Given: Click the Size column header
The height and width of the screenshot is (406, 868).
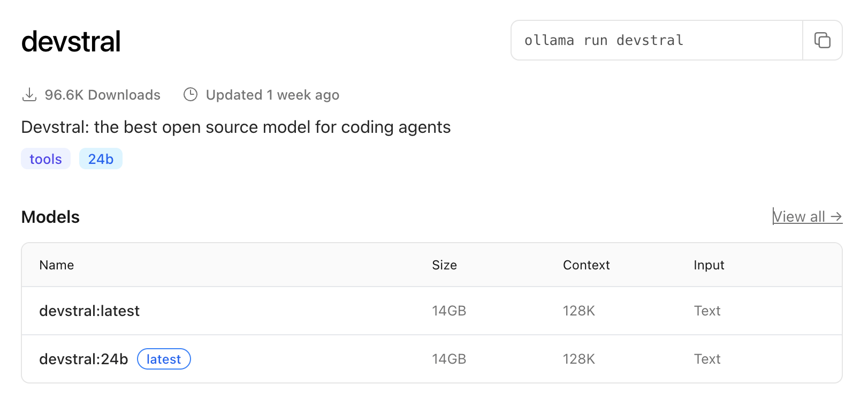Looking at the screenshot, I should pos(444,265).
